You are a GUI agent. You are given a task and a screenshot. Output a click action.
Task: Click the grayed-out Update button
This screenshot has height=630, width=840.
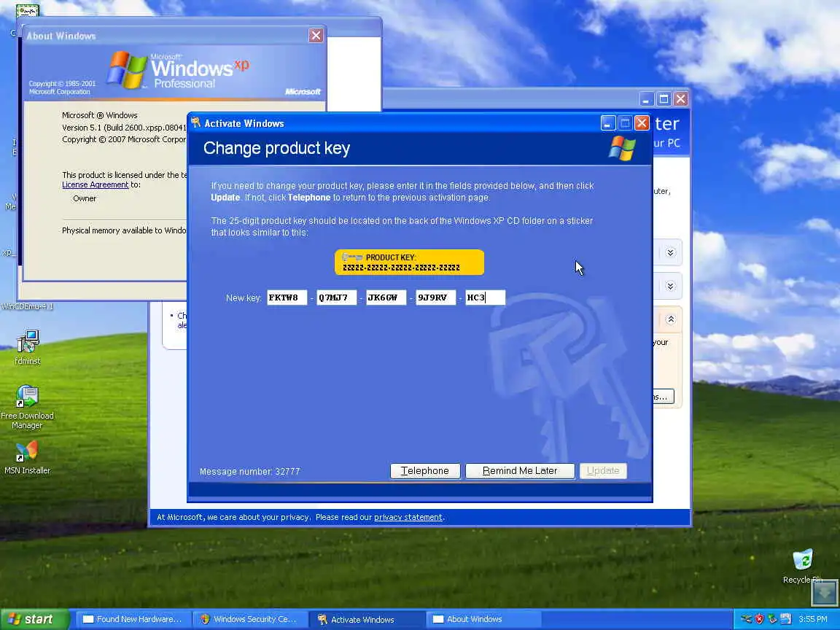pos(603,471)
